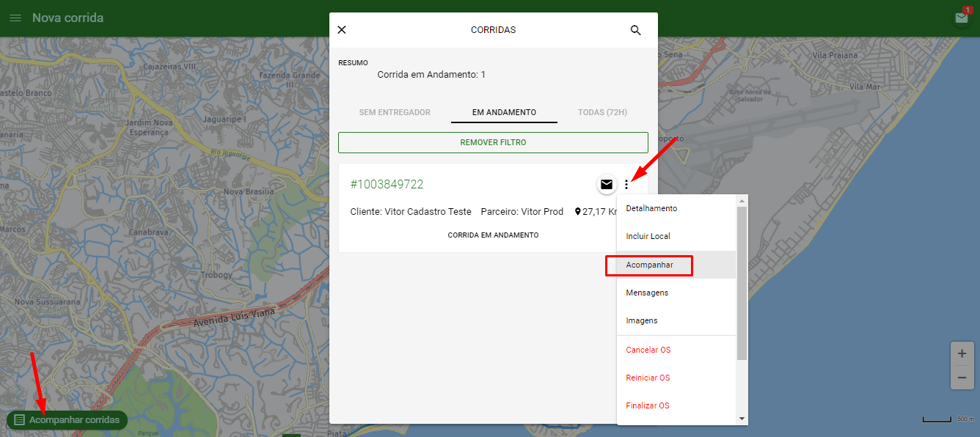980x437 pixels.
Task: Click the Remover Filtro button
Action: tap(493, 142)
